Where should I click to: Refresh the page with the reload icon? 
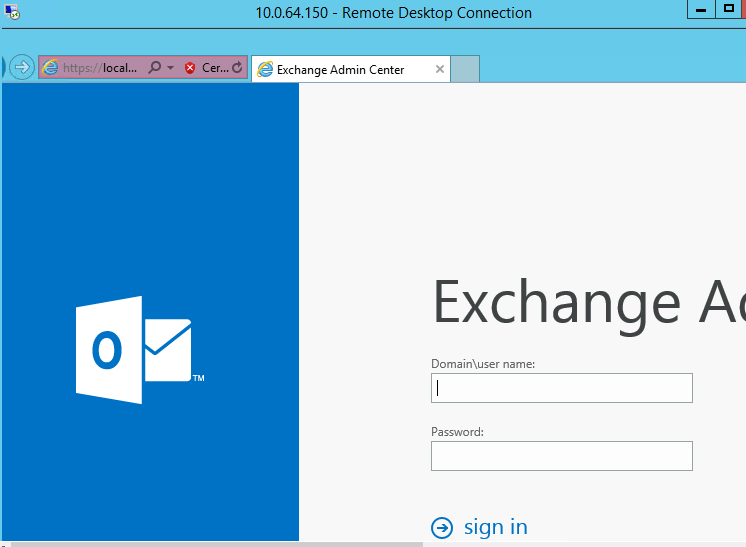[x=237, y=68]
